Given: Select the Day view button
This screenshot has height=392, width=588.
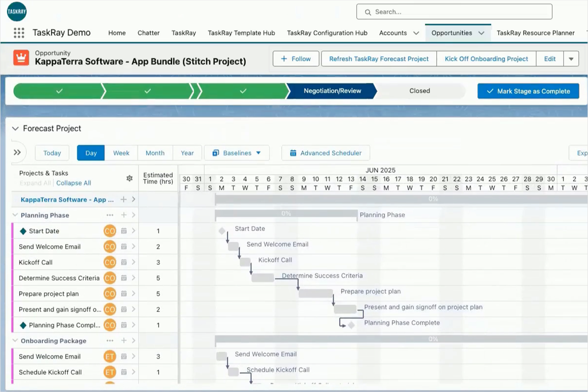Looking at the screenshot, I should click(91, 153).
